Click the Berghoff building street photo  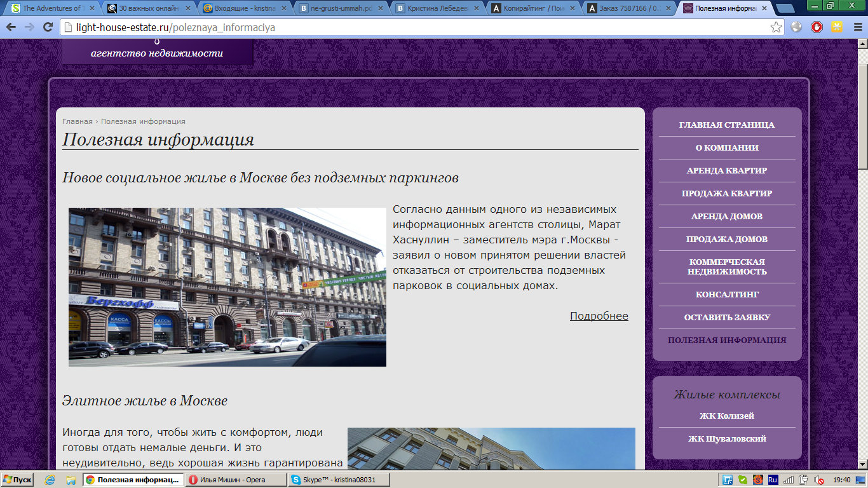pyautogui.click(x=227, y=287)
